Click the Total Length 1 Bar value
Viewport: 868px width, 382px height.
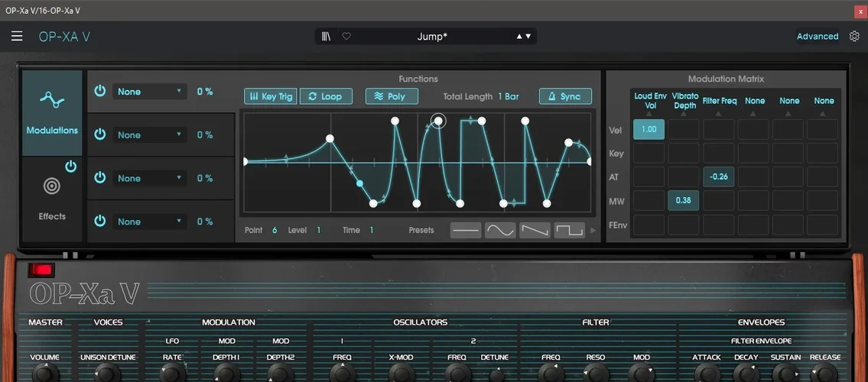pos(508,96)
